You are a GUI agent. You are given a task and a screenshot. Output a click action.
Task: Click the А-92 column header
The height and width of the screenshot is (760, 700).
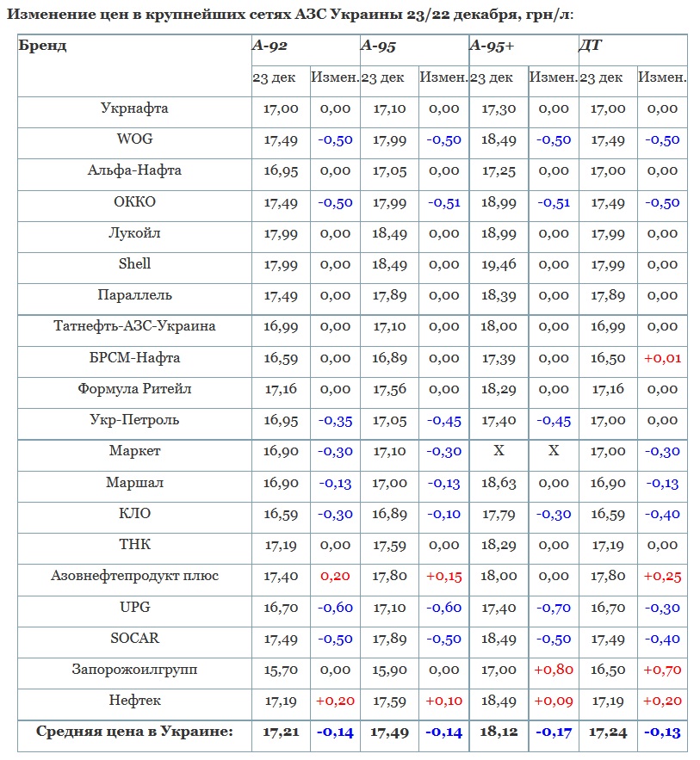click(269, 46)
